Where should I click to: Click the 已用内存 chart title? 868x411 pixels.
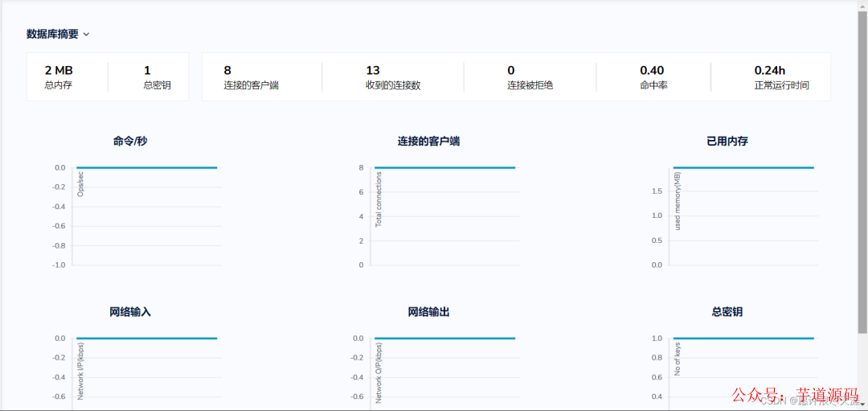[727, 142]
